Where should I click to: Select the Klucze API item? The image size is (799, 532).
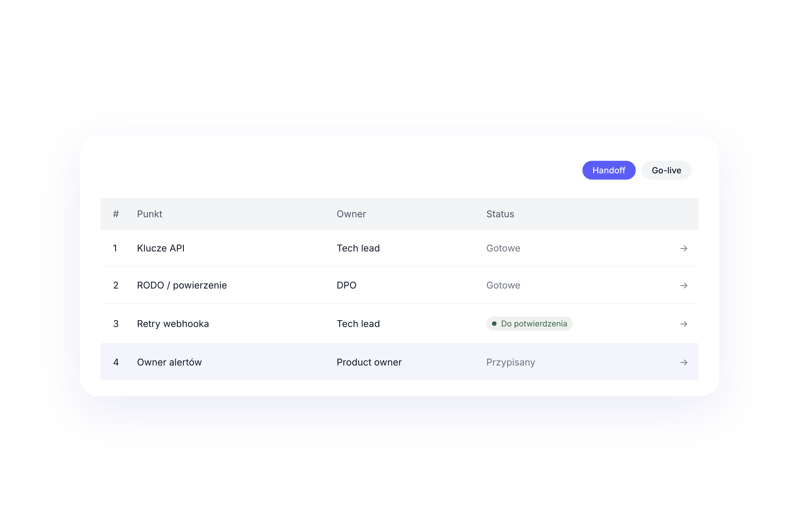(161, 248)
